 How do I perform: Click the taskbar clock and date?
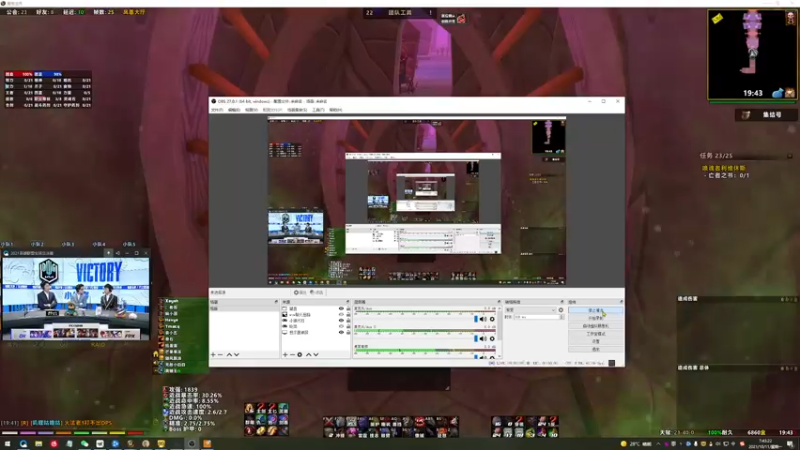coord(766,444)
